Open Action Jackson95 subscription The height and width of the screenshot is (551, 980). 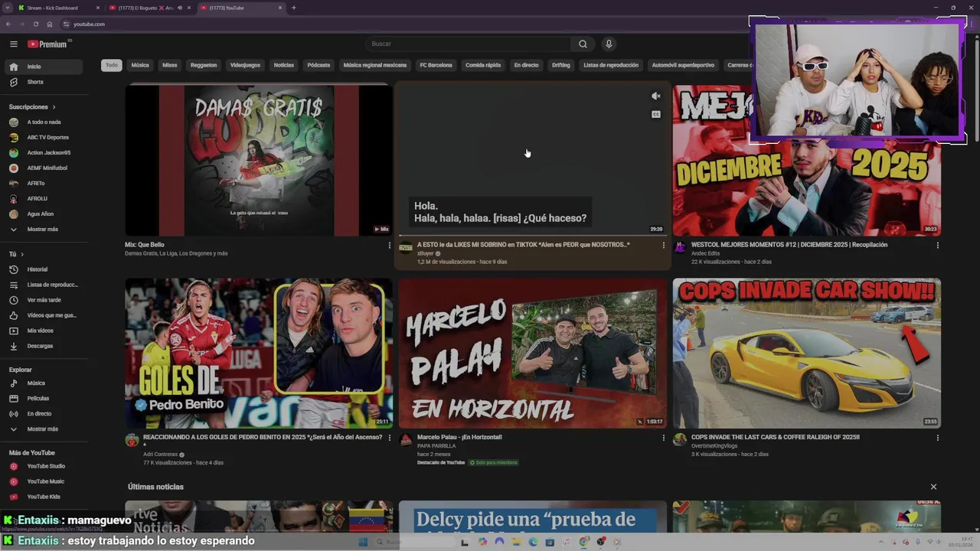tap(45, 153)
